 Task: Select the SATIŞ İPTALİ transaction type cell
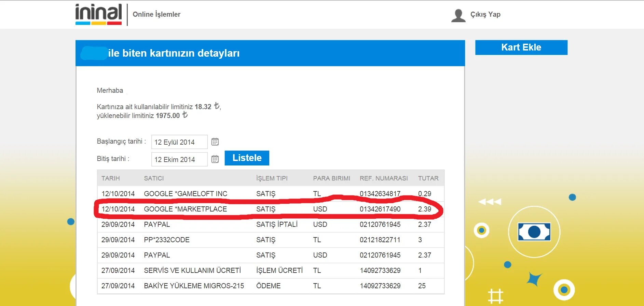click(x=277, y=224)
